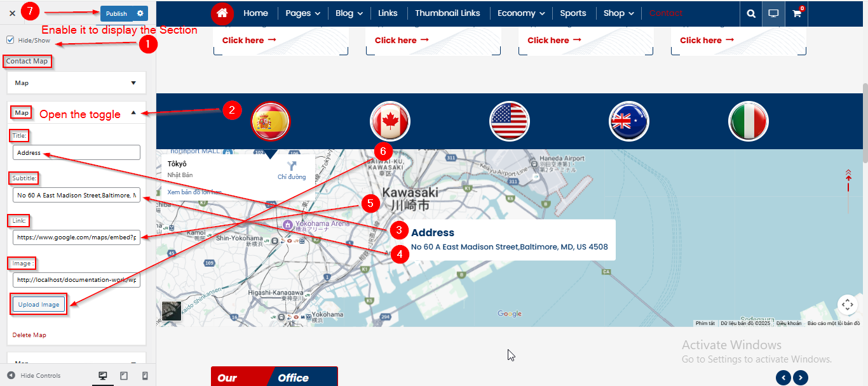The image size is (868, 386).
Task: Select the Spain flag icon
Action: pyautogui.click(x=271, y=121)
